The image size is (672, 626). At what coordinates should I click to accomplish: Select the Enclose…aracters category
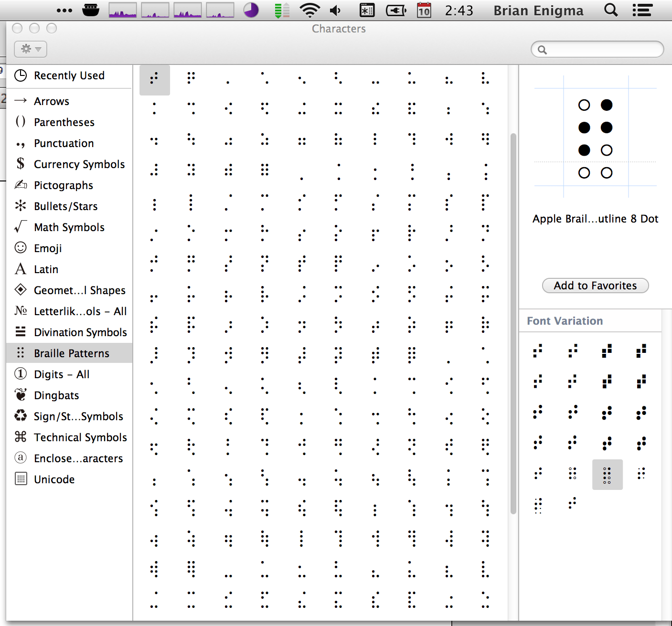[x=69, y=458]
